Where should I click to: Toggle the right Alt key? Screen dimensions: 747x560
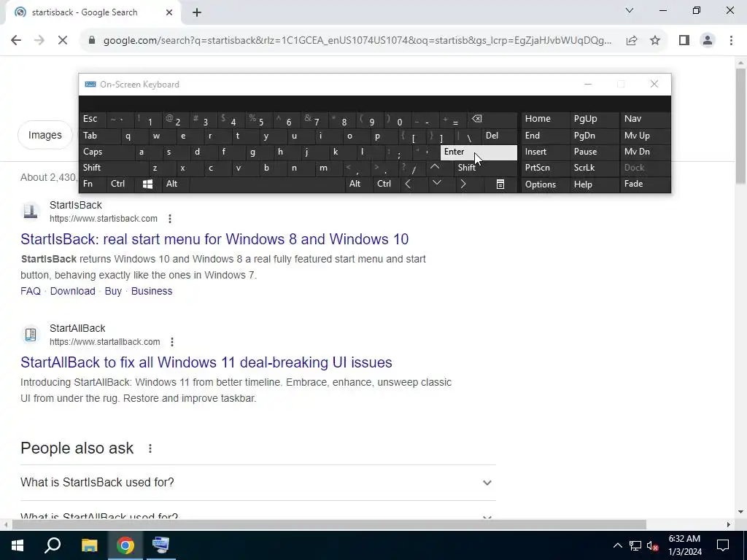coord(357,184)
